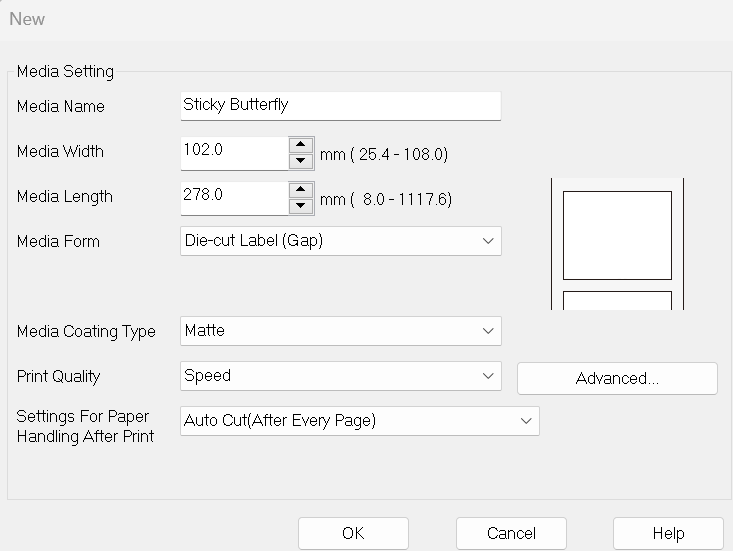This screenshot has width=733, height=551.
Task: Increase Media Width with up arrow
Action: click(x=300, y=145)
